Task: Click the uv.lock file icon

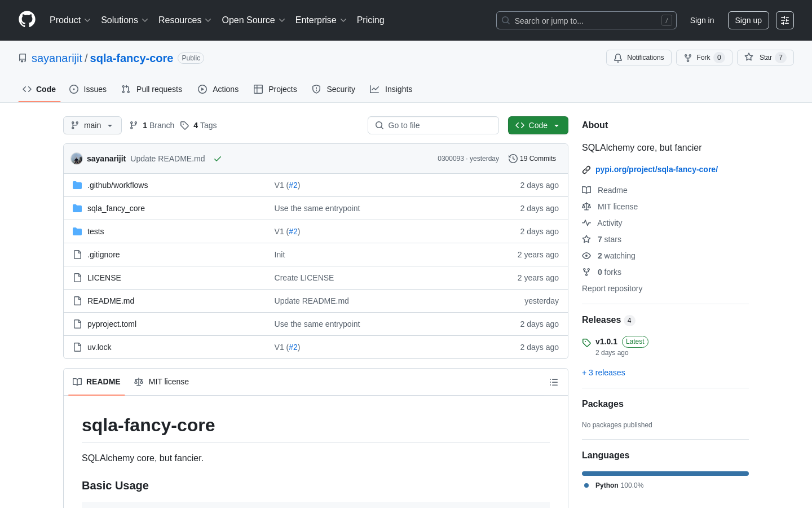Action: pyautogui.click(x=77, y=347)
